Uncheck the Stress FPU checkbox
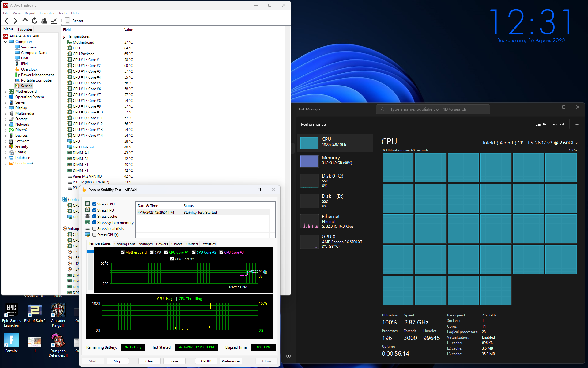Image resolution: width=588 pixels, height=368 pixels. tap(95, 210)
